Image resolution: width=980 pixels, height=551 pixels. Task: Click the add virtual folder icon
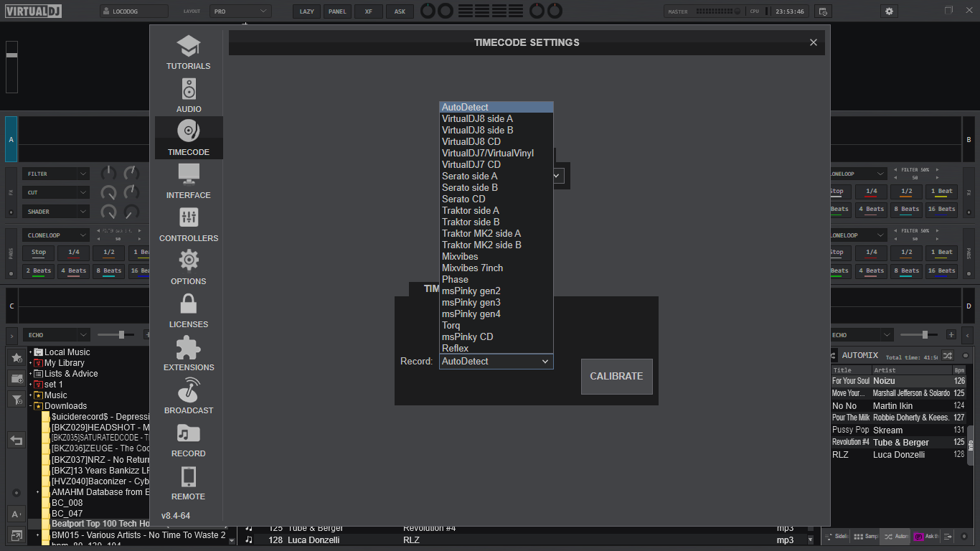click(x=17, y=378)
